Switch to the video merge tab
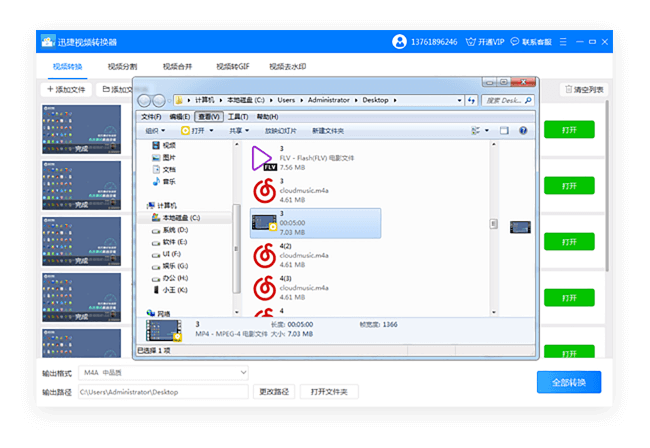650x448 pixels. tap(177, 66)
